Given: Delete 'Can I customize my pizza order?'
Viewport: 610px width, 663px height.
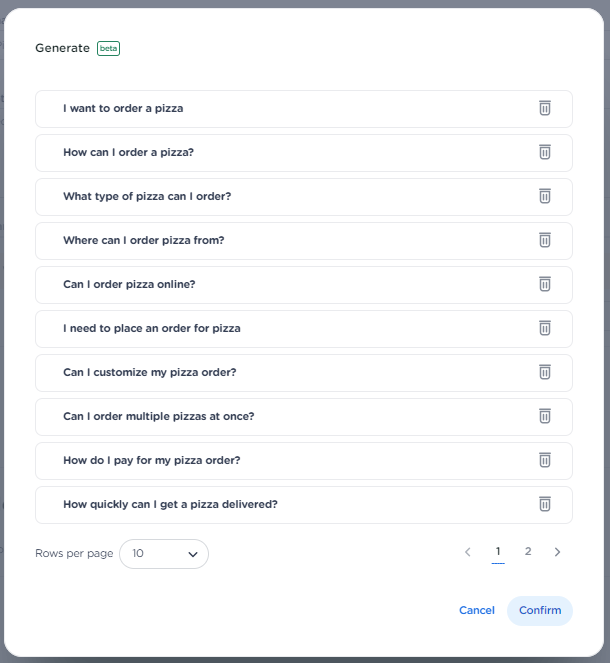Looking at the screenshot, I should (545, 372).
